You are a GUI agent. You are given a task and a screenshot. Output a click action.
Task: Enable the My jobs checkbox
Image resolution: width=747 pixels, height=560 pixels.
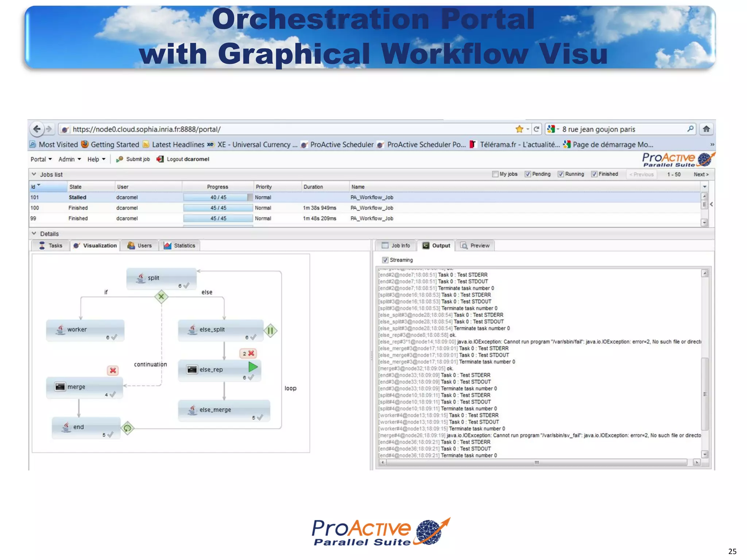click(495, 174)
